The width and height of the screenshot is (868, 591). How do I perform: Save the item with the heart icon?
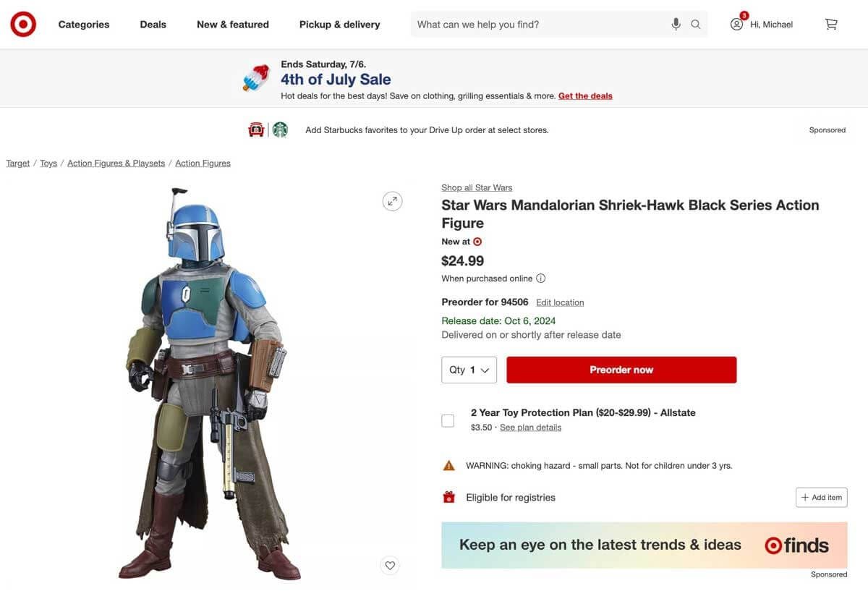tap(390, 565)
